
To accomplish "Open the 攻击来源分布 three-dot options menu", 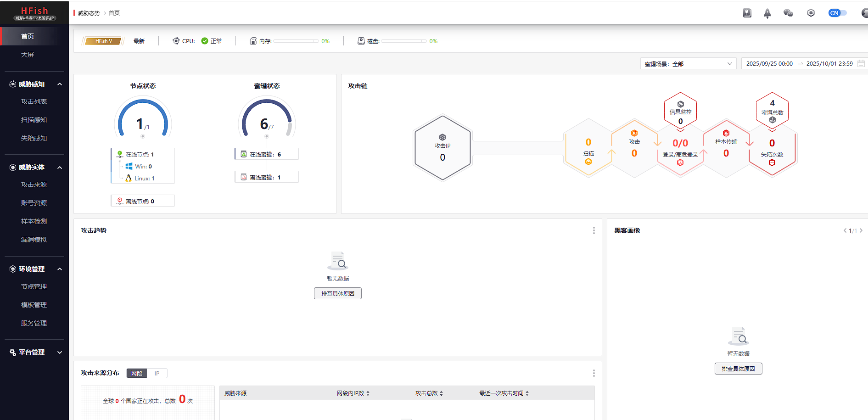I will 594,373.
